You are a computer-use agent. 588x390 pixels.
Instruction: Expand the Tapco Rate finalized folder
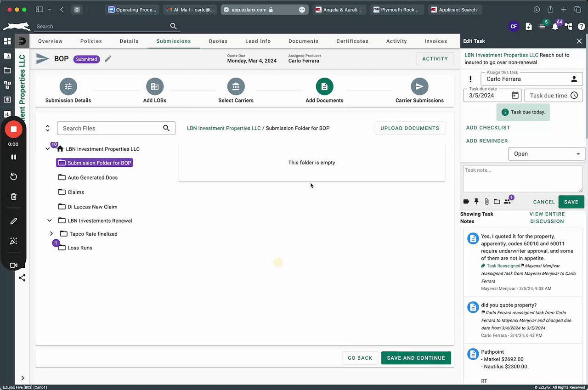click(51, 234)
